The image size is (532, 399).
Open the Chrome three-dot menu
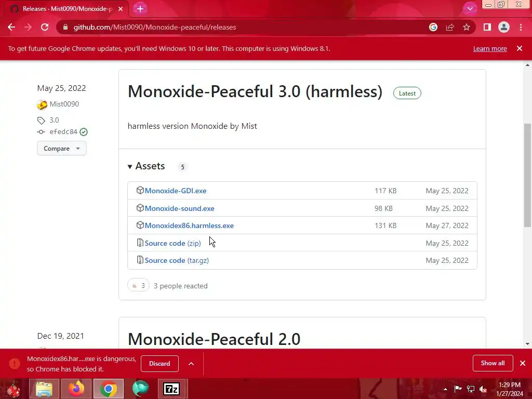coord(521,27)
